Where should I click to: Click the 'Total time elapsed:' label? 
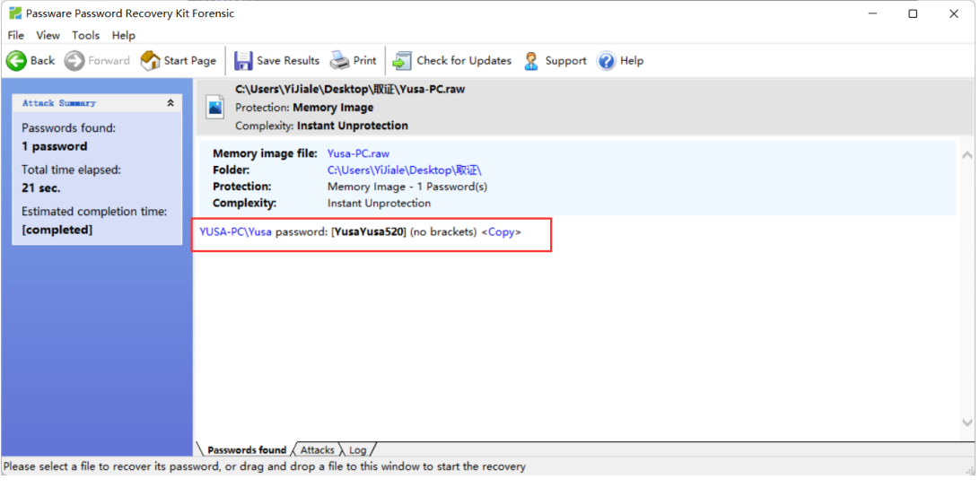pos(71,170)
